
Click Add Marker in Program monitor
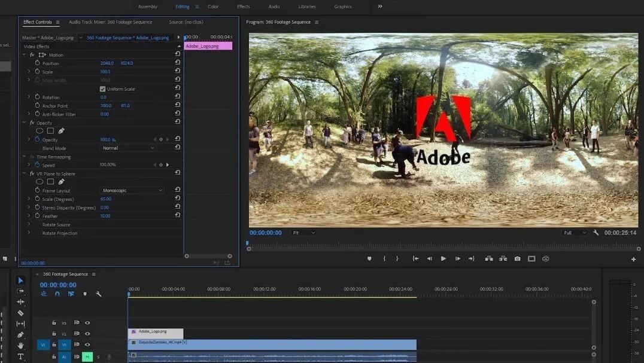(369, 259)
